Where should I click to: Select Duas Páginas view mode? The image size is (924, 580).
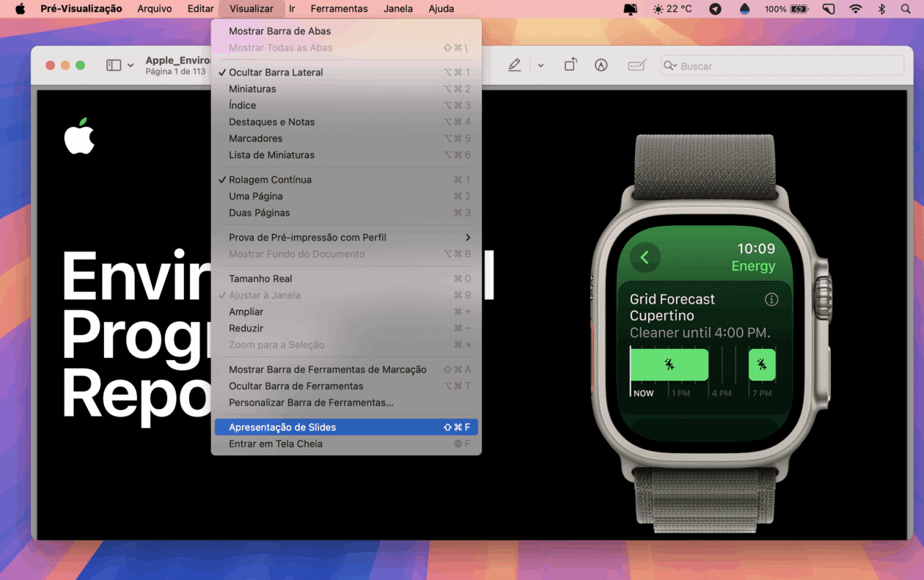(346, 213)
